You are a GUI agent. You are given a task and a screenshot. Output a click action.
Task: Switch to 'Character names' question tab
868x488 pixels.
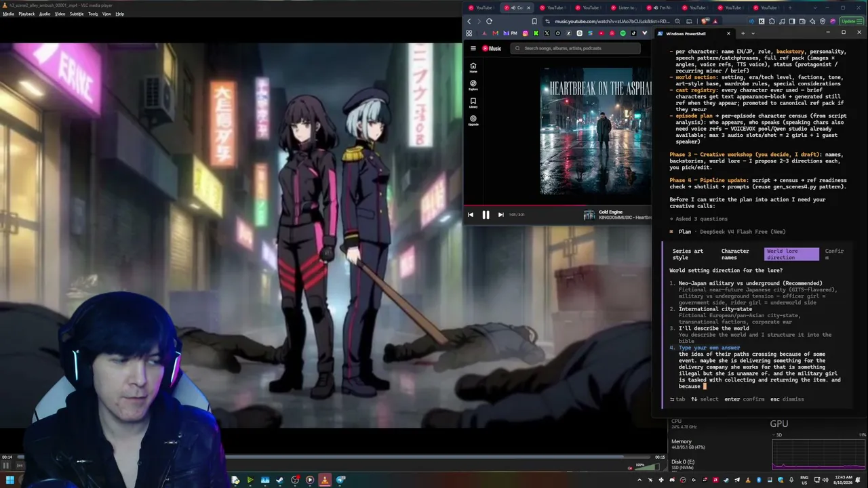[735, 254]
